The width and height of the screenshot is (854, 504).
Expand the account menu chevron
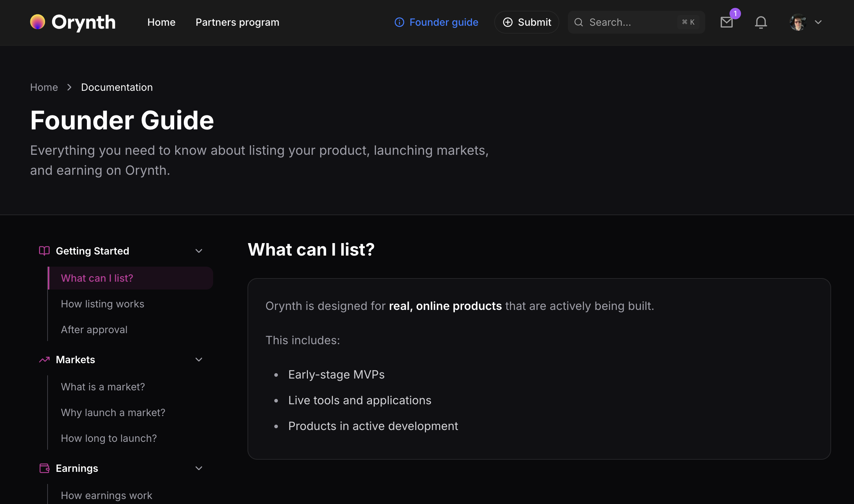click(818, 22)
